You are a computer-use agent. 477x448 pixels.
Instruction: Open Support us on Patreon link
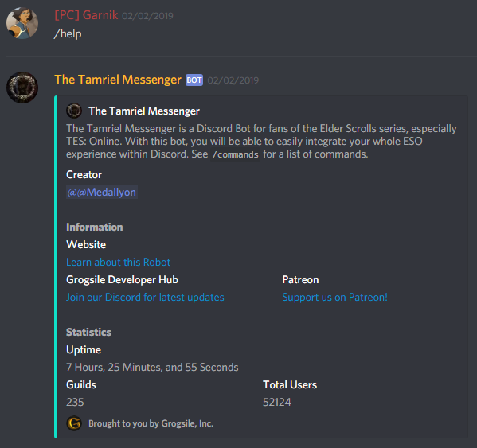pyautogui.click(x=335, y=297)
